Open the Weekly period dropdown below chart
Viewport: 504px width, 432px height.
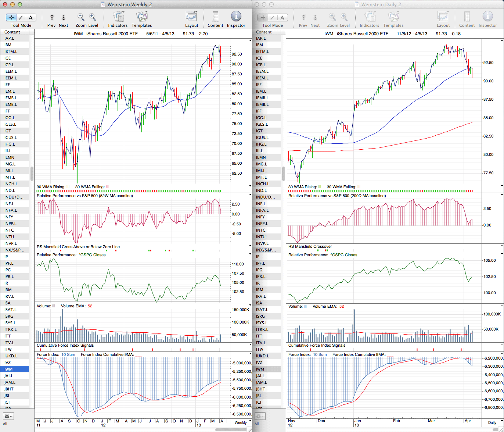242,422
